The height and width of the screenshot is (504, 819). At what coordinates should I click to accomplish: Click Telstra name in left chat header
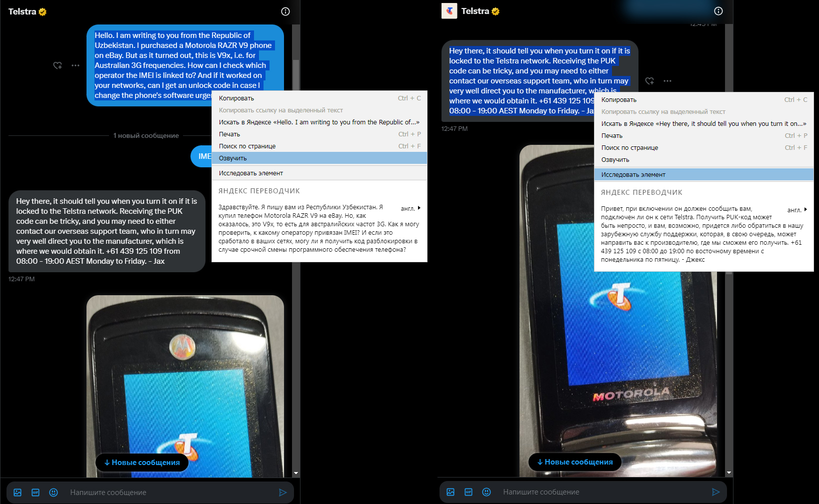[x=22, y=11]
